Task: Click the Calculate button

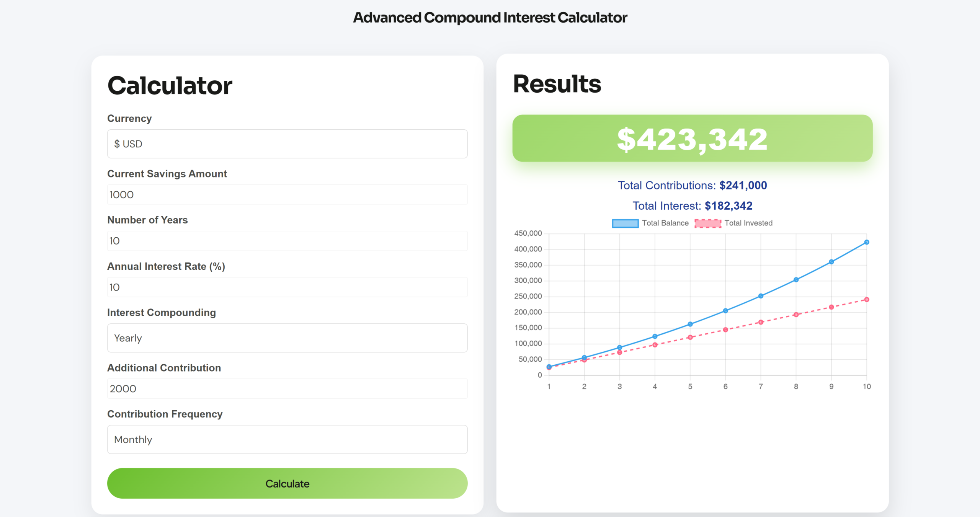Action: 287,483
